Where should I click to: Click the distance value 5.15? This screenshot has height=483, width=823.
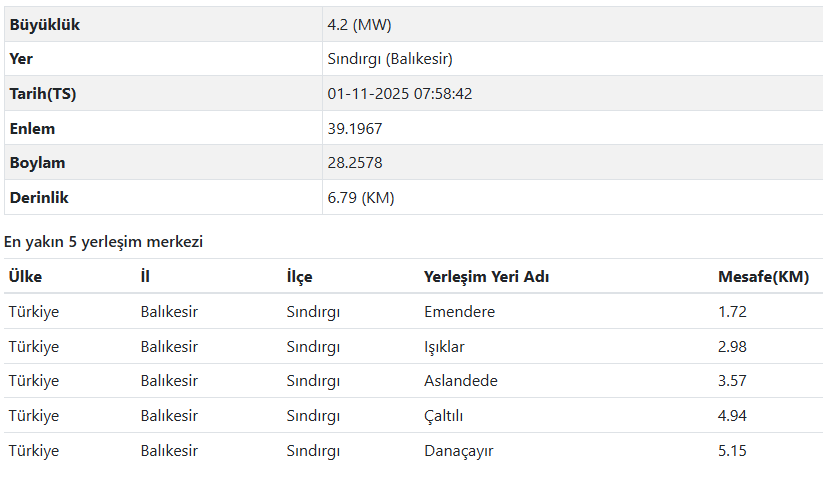732,451
